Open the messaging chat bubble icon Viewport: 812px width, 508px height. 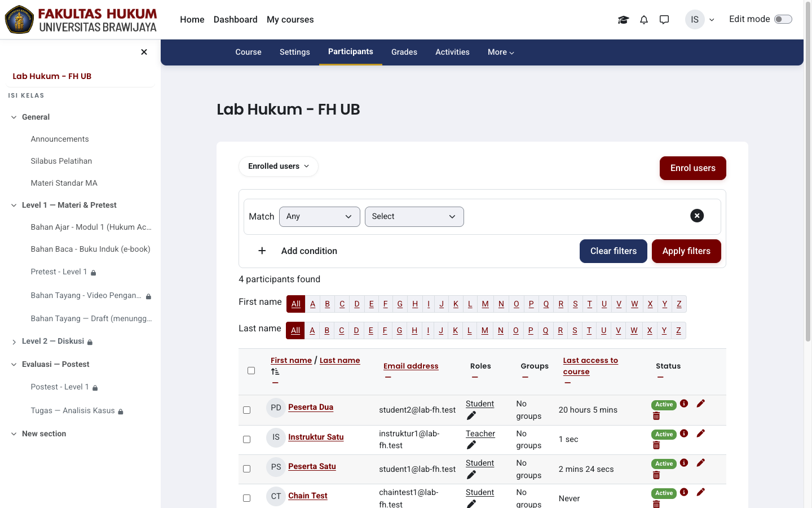tap(664, 20)
